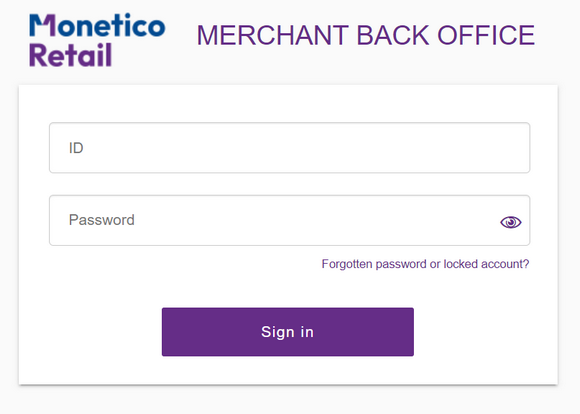Click the letter M of Monetico logo

point(43,25)
